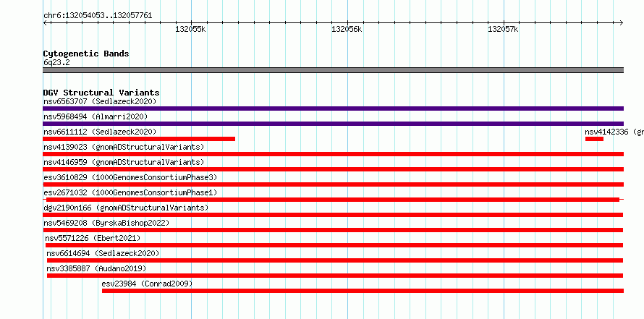Click the red dgv2190n166 variant bar
This screenshot has height=319, width=644.
[333, 215]
